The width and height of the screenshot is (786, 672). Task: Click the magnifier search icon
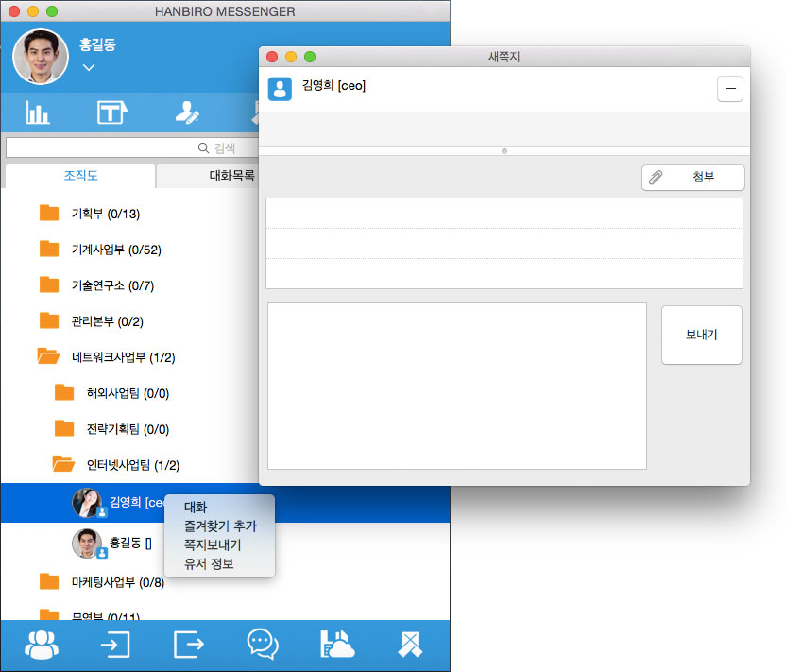[x=203, y=148]
